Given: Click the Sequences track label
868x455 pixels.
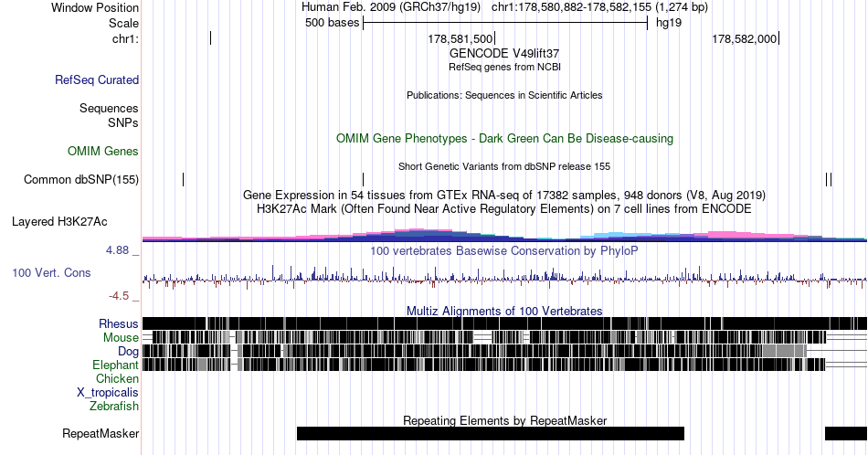Looking at the screenshot, I should [109, 108].
